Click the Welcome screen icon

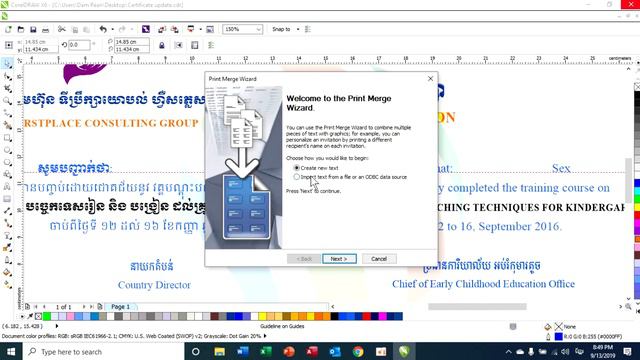coord(210,29)
